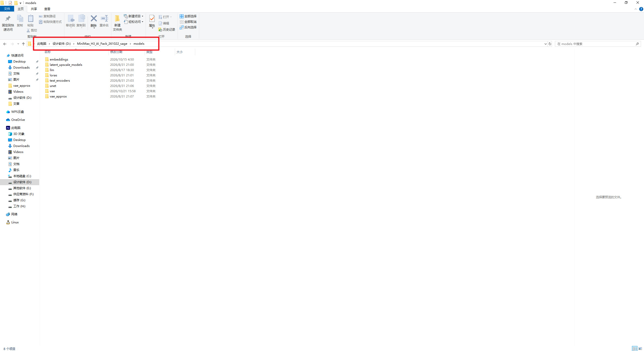Viewport: 644px width, 351px height.
Task: Open the Properties icon
Action: point(152,19)
